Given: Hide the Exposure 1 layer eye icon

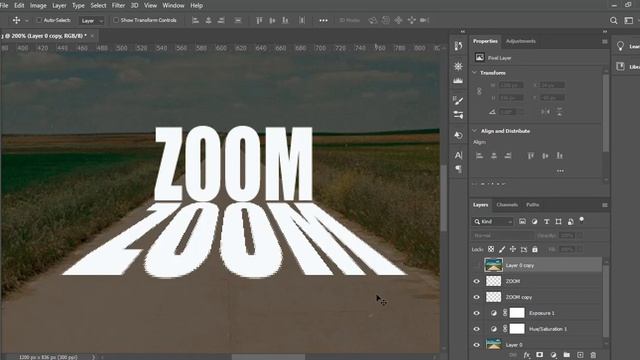Looking at the screenshot, I should [476, 313].
